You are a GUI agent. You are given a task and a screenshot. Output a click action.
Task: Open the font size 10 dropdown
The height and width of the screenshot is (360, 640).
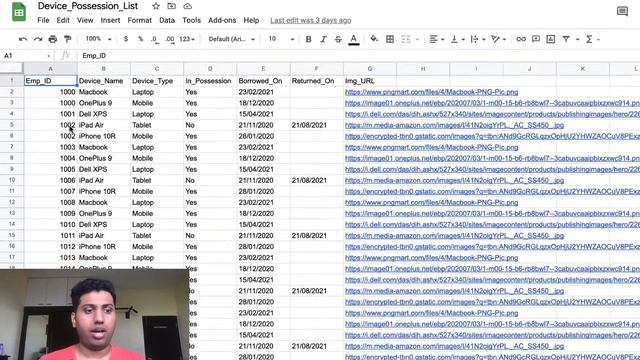[281, 39]
